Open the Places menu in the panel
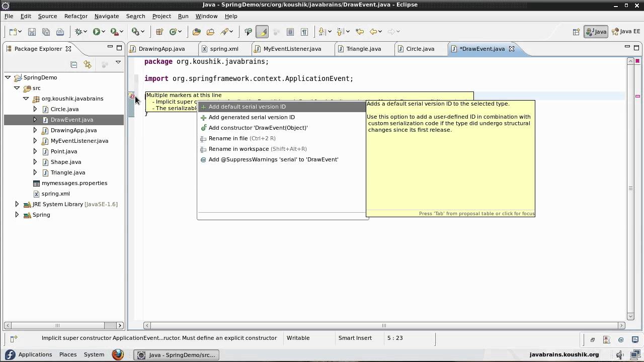This screenshot has height=362, width=644. pos(68,354)
